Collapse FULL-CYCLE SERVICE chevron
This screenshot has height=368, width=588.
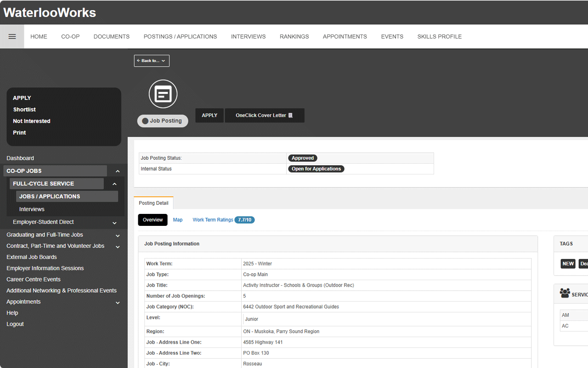coord(114,184)
